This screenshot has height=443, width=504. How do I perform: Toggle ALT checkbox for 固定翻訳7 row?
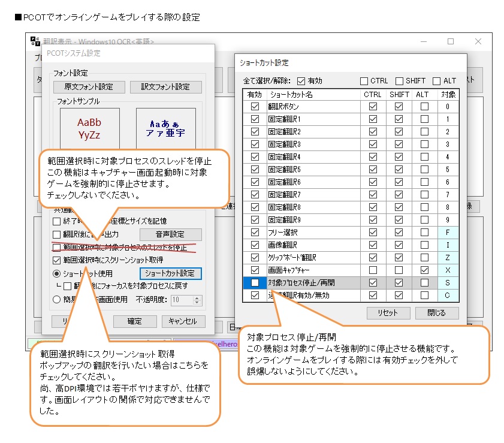tap(424, 194)
